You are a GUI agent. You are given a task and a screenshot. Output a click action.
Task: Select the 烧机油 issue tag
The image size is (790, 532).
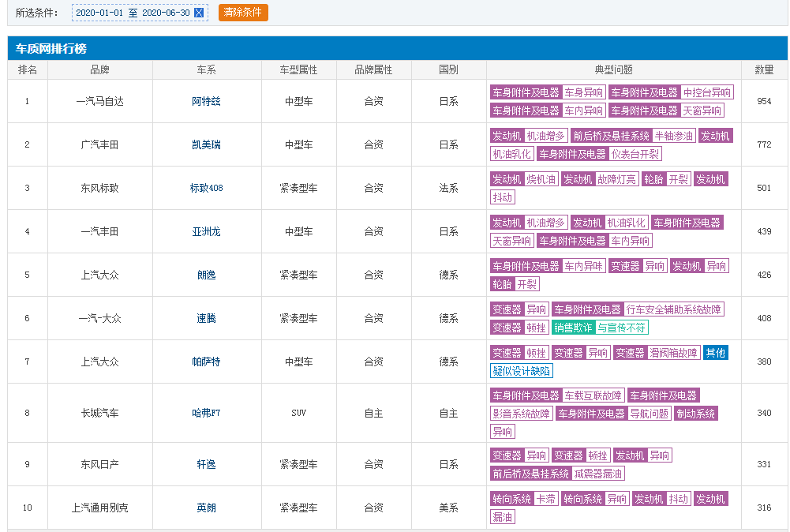point(541,179)
